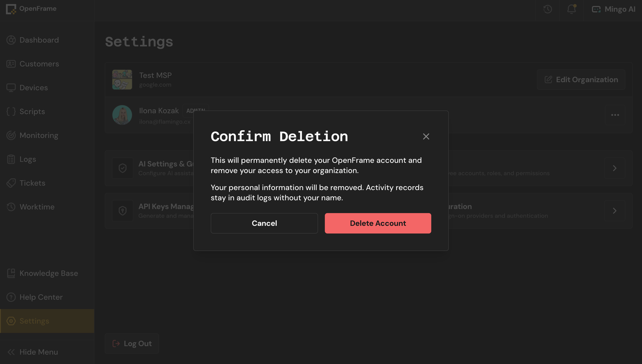Click the Dashboard sidebar icon
642x364 pixels.
(x=11, y=40)
